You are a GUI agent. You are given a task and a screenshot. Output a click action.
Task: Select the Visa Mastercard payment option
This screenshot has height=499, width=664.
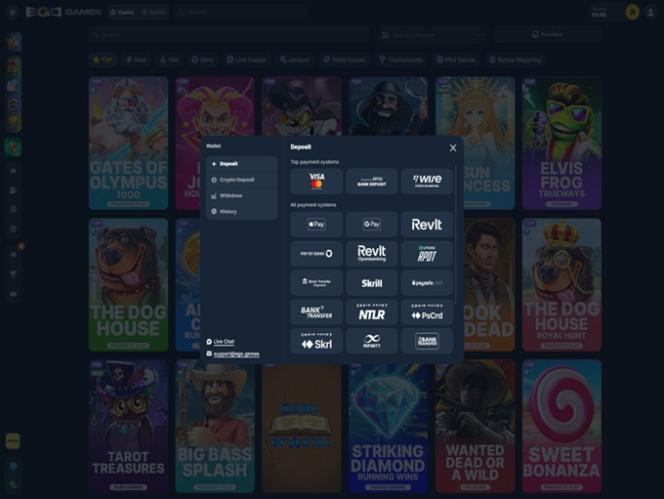point(316,181)
